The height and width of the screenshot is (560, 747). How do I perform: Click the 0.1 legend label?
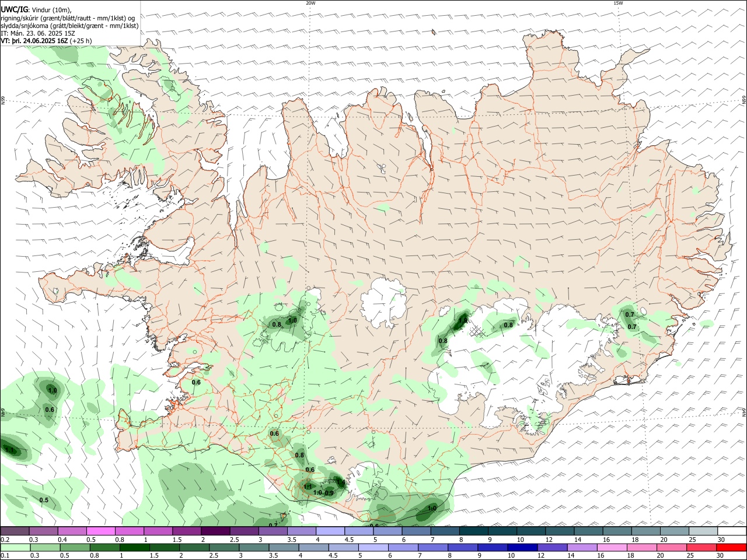pyautogui.click(x=5, y=556)
